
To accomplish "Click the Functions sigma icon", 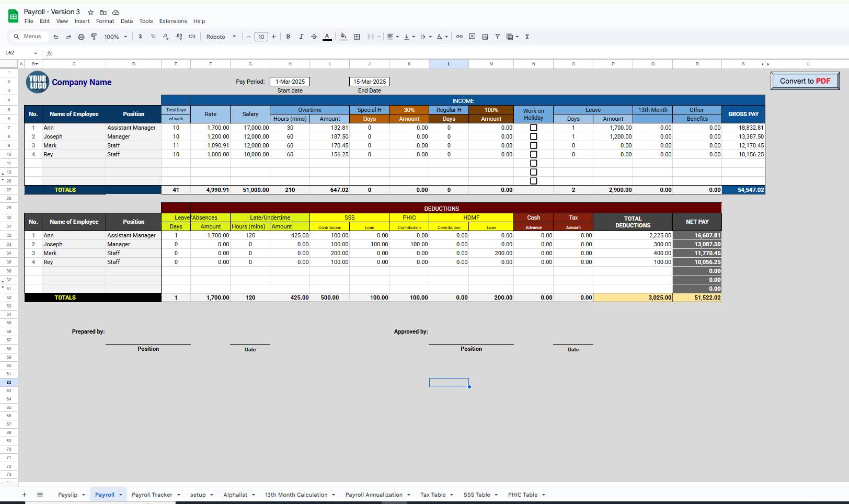I will 527,37.
